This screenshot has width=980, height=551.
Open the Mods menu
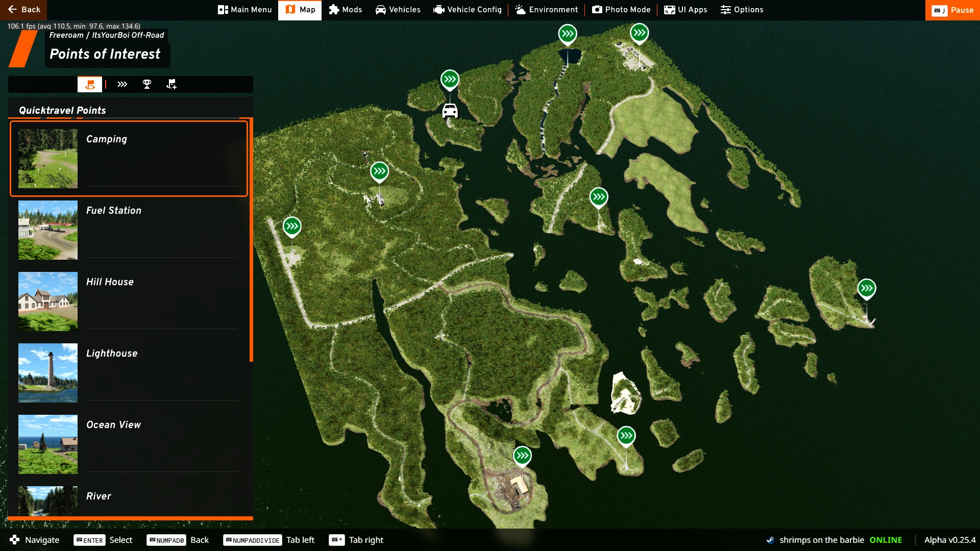346,10
